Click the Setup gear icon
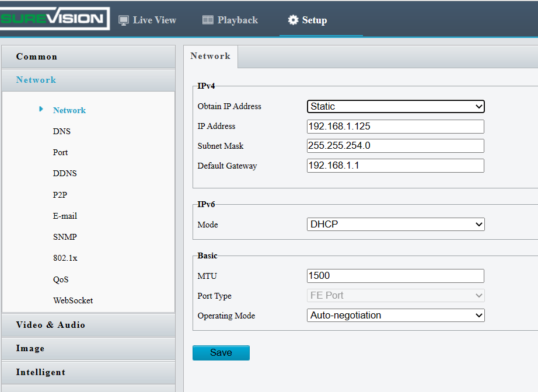Viewport: 538px width, 392px height. [x=293, y=20]
